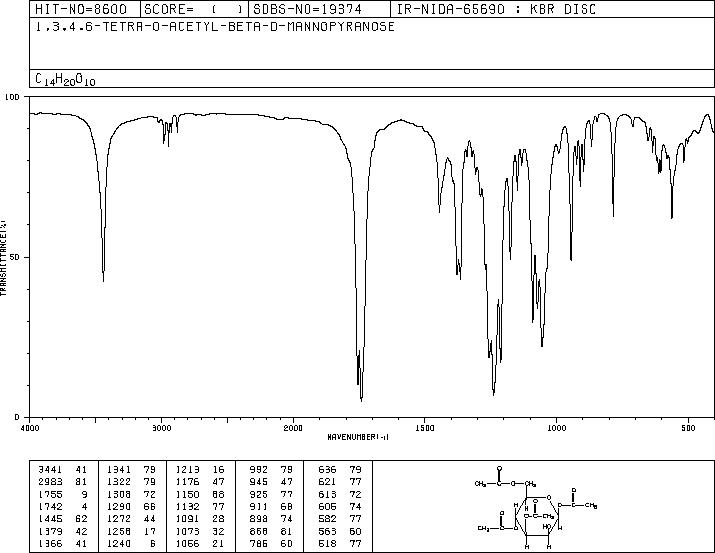Select peak table entry 636
The height and width of the screenshot is (553, 715).
click(x=340, y=469)
